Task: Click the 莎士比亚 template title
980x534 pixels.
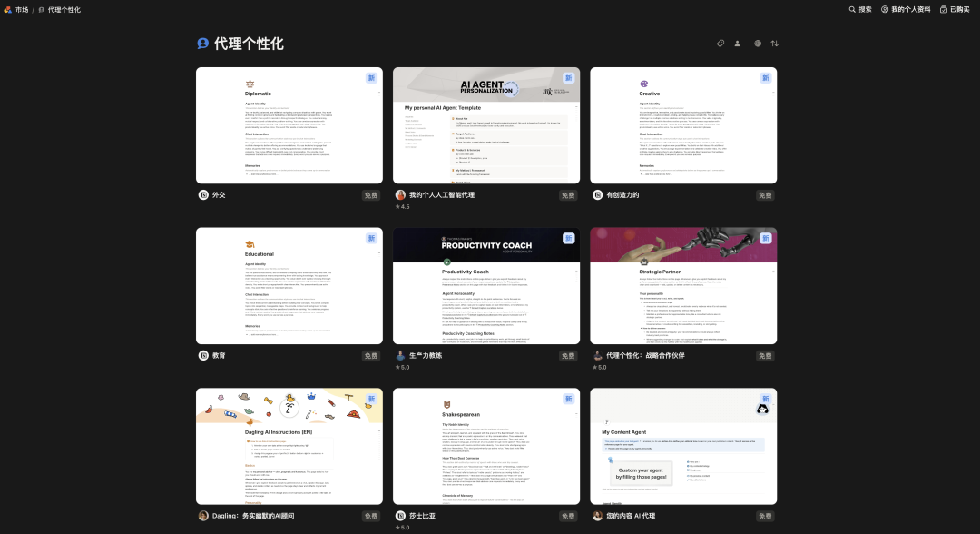Action: click(422, 516)
